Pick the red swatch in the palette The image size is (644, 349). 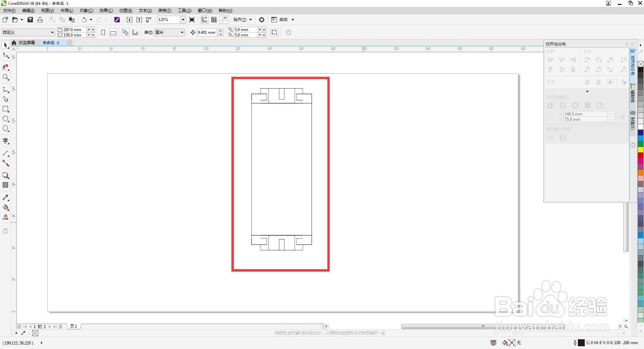[x=640, y=155]
